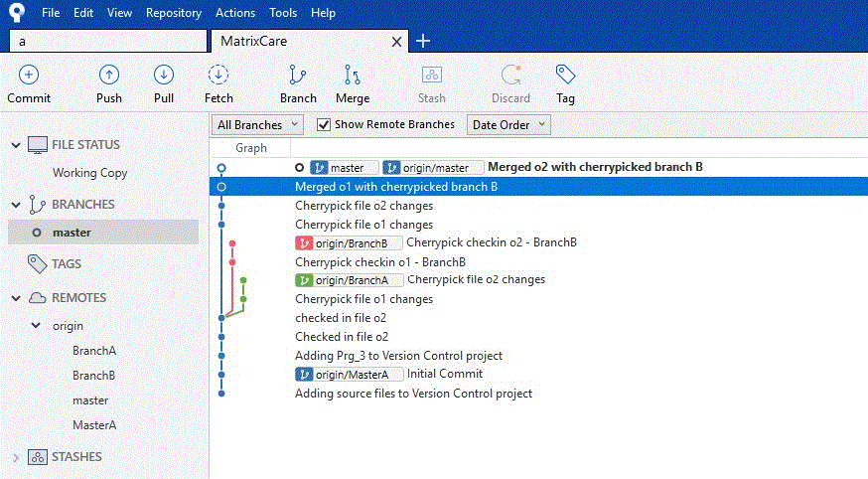The width and height of the screenshot is (868, 479).
Task: Select Working Copy in sidebar
Action: 89,173
